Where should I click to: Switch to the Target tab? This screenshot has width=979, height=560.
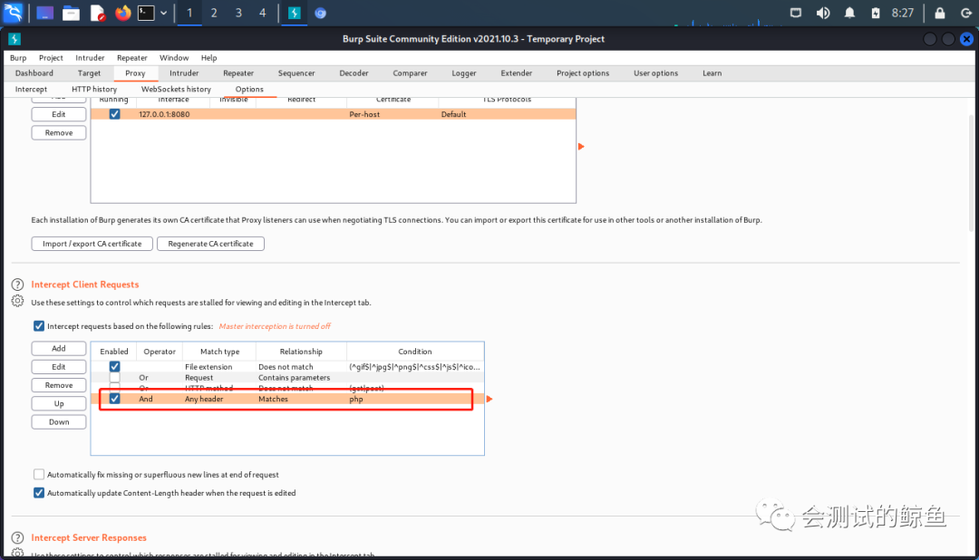click(x=89, y=73)
